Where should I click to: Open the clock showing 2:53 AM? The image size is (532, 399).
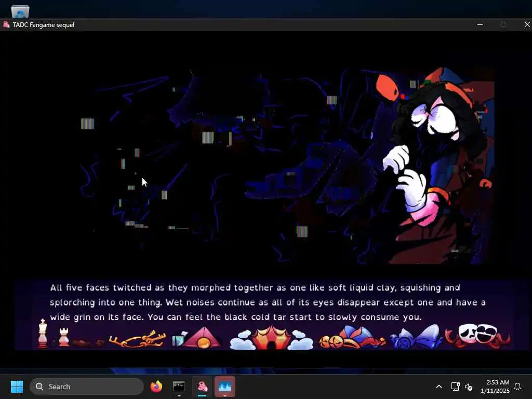coord(495,387)
